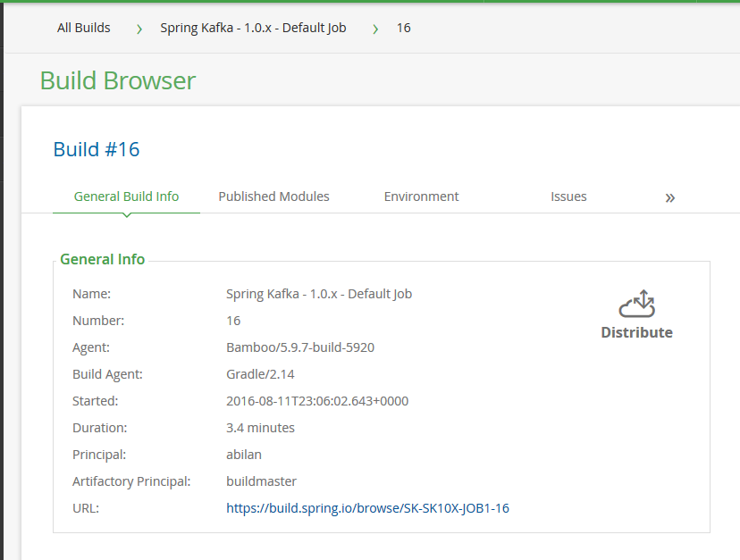Click the Build Browser page title
The height and width of the screenshot is (560, 740).
[x=117, y=80]
